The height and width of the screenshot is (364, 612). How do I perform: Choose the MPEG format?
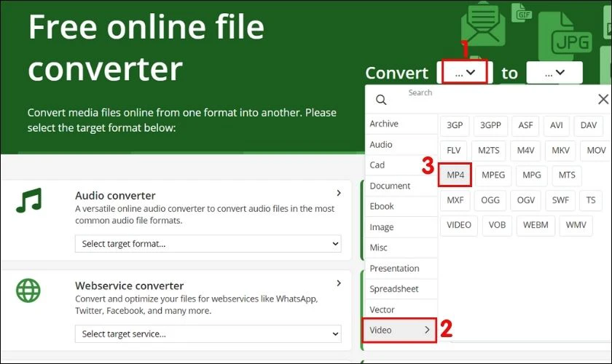(493, 175)
